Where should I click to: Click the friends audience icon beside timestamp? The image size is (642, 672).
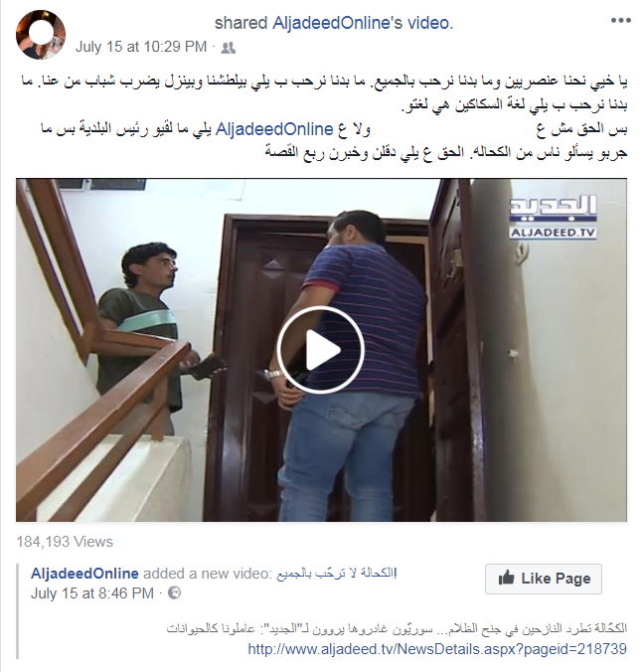(228, 48)
